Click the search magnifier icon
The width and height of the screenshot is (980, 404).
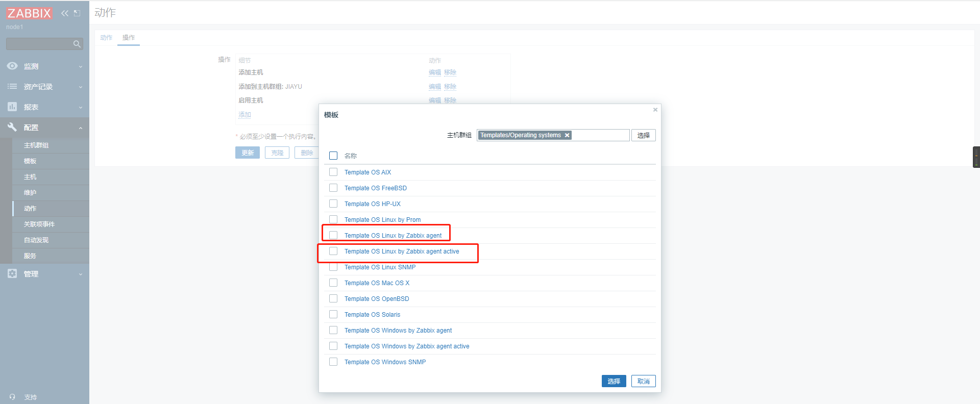click(77, 44)
